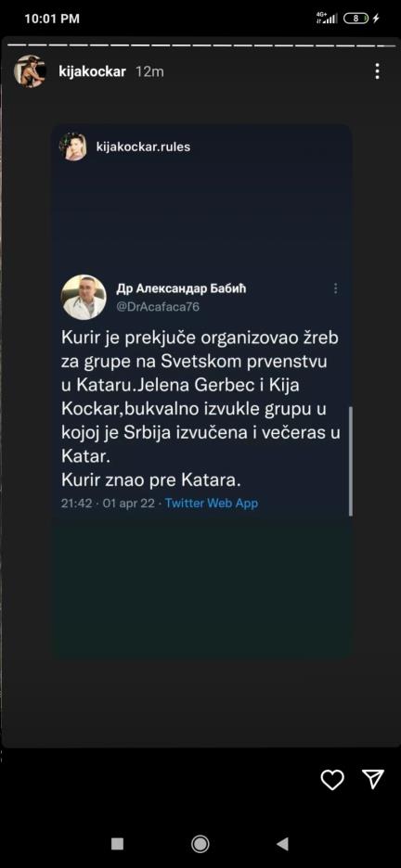
Task: Tap the kijakockar.rules reshared account name
Action: point(143,147)
